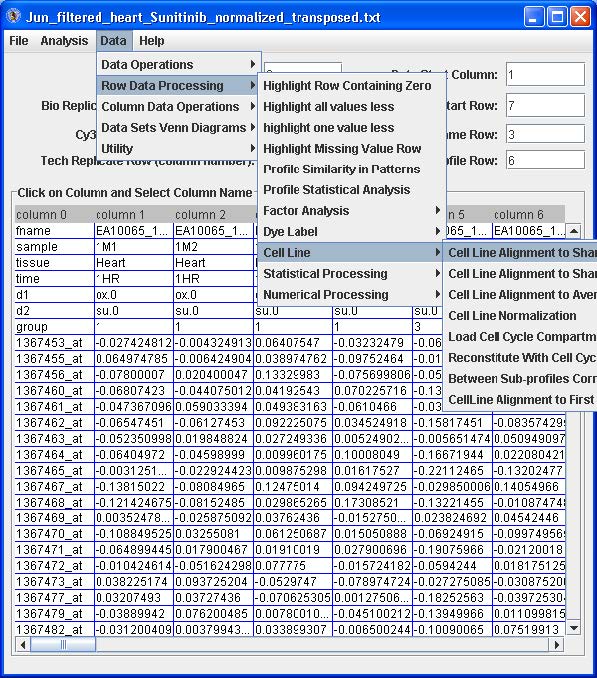Click cell value 0.020400047

[x=213, y=375]
